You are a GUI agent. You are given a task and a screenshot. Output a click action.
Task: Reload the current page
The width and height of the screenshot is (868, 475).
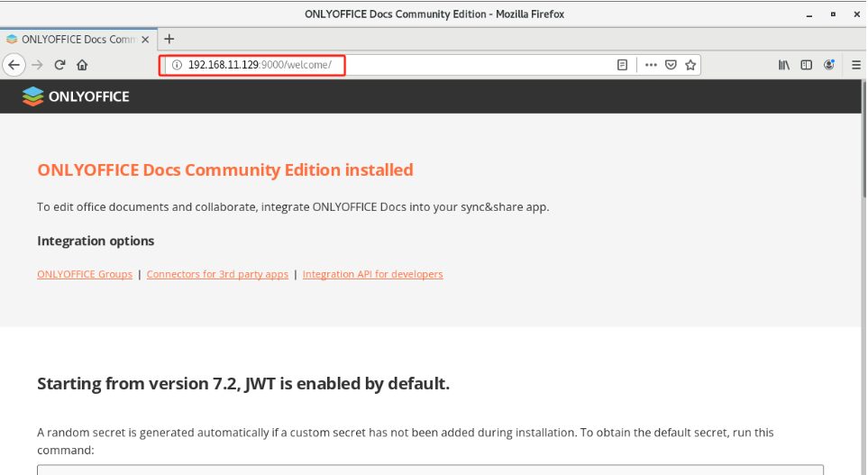59,65
